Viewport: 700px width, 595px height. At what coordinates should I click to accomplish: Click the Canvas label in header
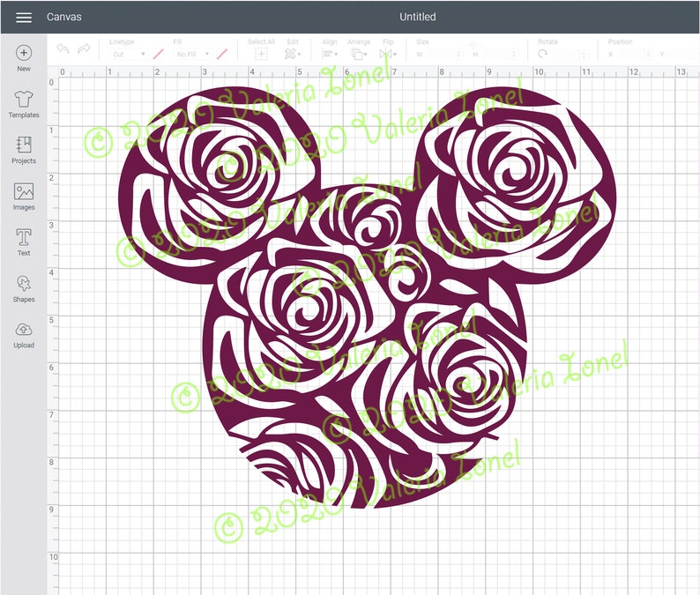pos(63,17)
